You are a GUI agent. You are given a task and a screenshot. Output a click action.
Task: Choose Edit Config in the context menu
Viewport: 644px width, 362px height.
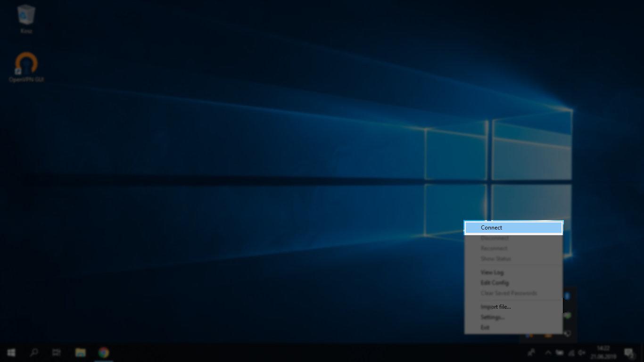coord(495,283)
